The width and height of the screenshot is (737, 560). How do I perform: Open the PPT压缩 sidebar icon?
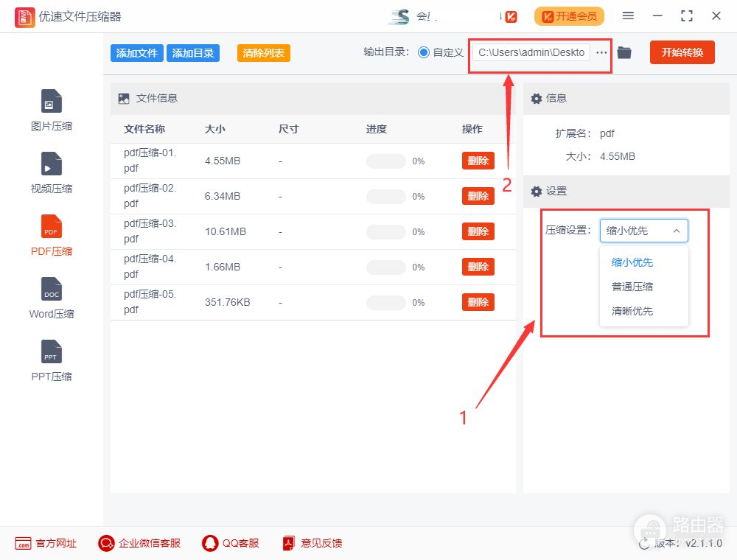pyautogui.click(x=52, y=352)
